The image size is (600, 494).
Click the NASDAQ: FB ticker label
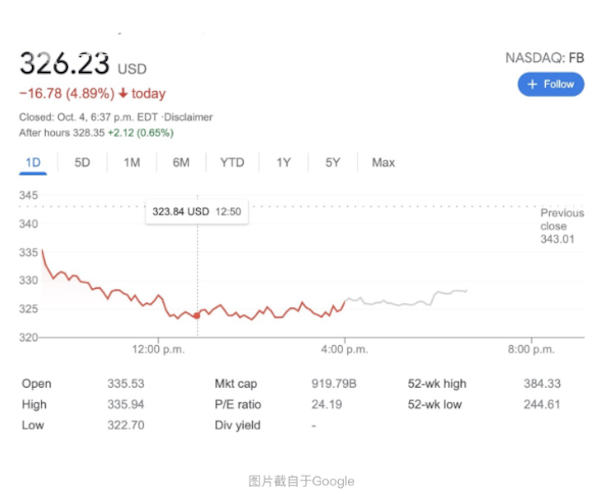545,58
